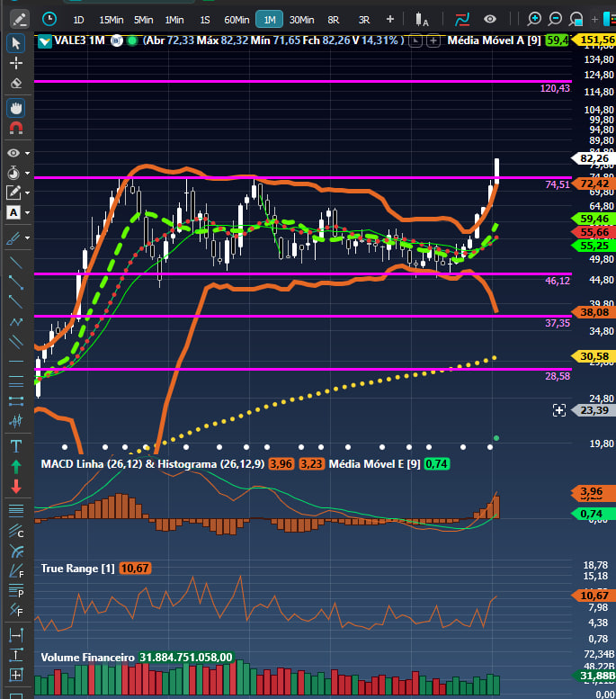Screen dimensions: 616x699
Task: Add a new timeframe with plus button
Action: coord(390,19)
